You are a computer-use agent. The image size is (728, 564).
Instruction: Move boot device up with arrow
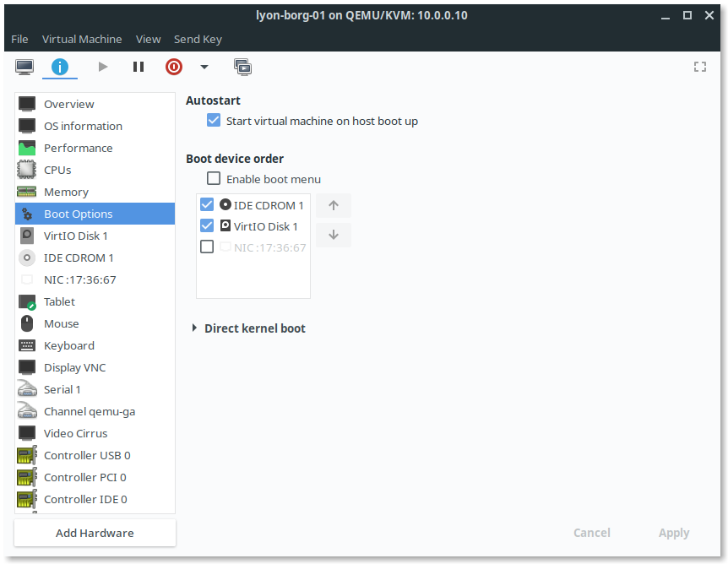334,205
